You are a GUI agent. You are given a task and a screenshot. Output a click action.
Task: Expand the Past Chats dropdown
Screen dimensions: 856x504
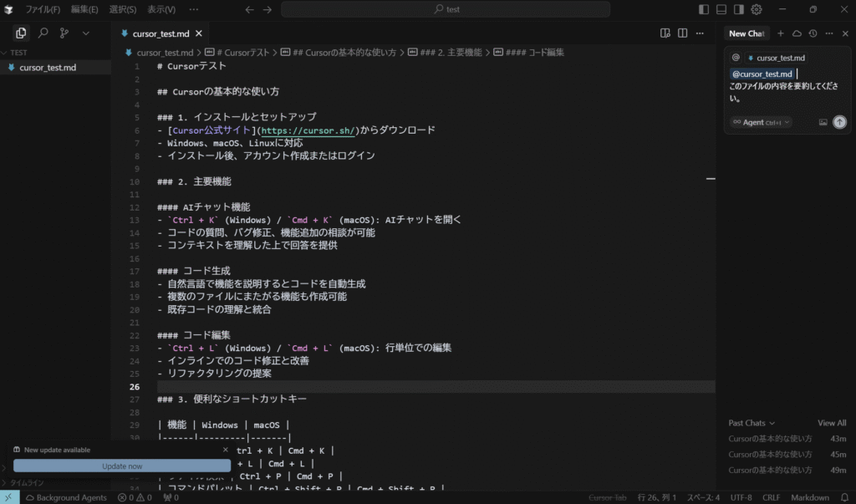[x=752, y=423]
